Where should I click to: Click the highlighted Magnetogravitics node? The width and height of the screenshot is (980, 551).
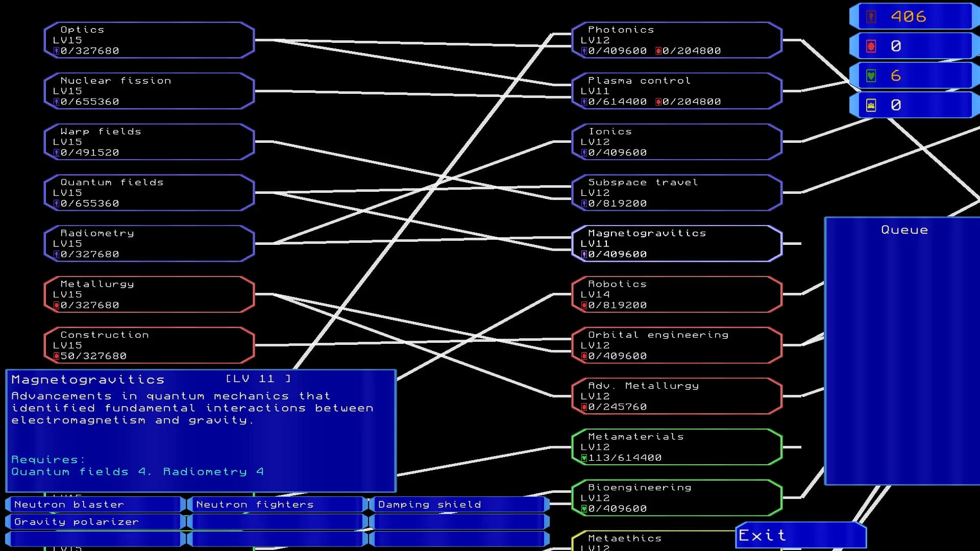tap(677, 243)
